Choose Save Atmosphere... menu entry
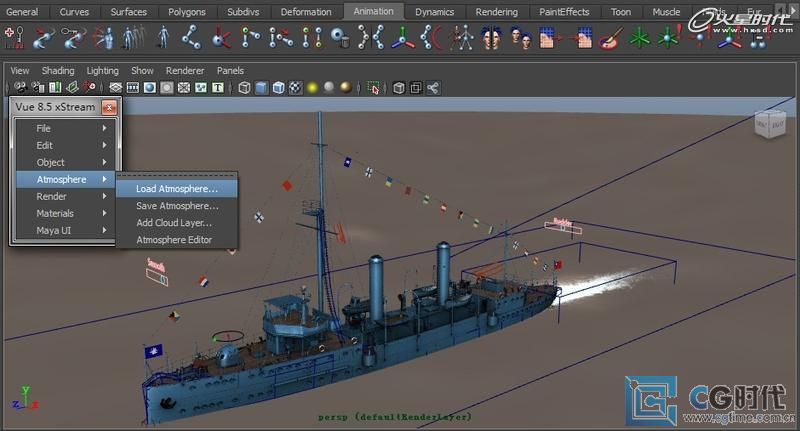The width and height of the screenshot is (800, 431). click(177, 206)
